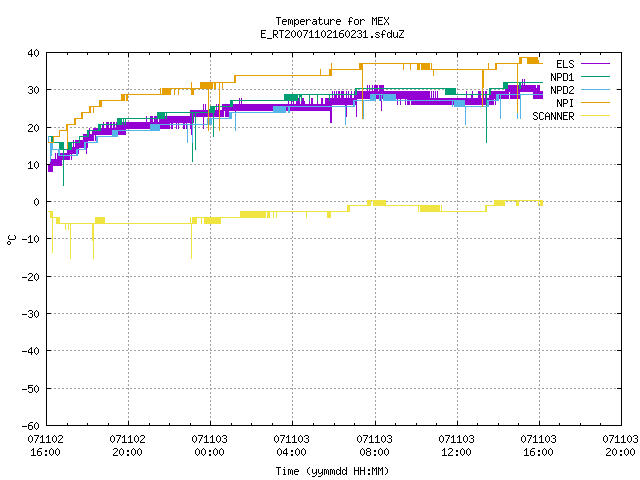Click the orange NPI legend line sample
640x480 pixels.
(595, 103)
